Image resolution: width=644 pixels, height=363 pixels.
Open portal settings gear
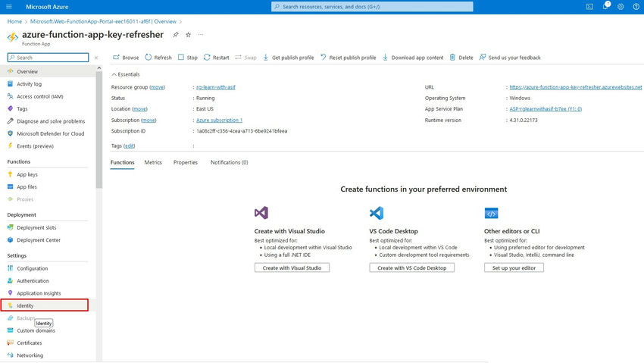pos(621,7)
